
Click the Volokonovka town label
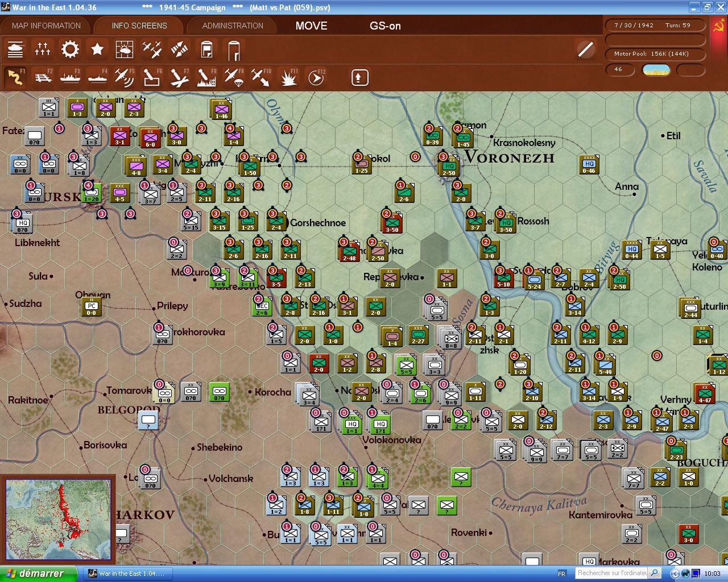coord(392,440)
